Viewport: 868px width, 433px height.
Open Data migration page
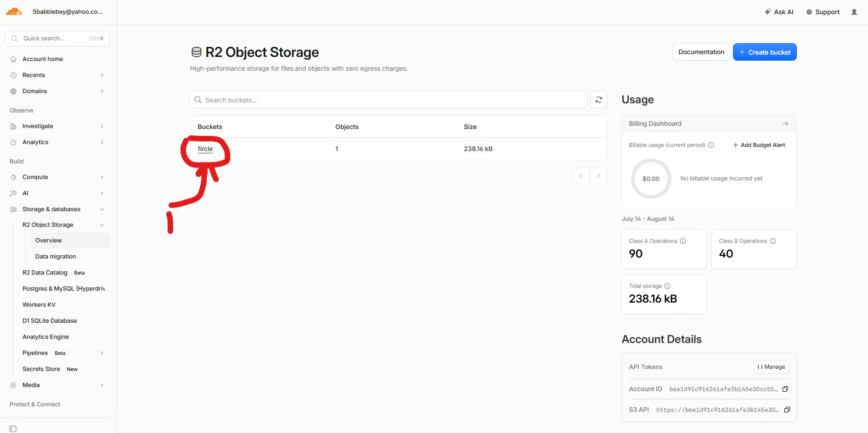[x=56, y=257]
